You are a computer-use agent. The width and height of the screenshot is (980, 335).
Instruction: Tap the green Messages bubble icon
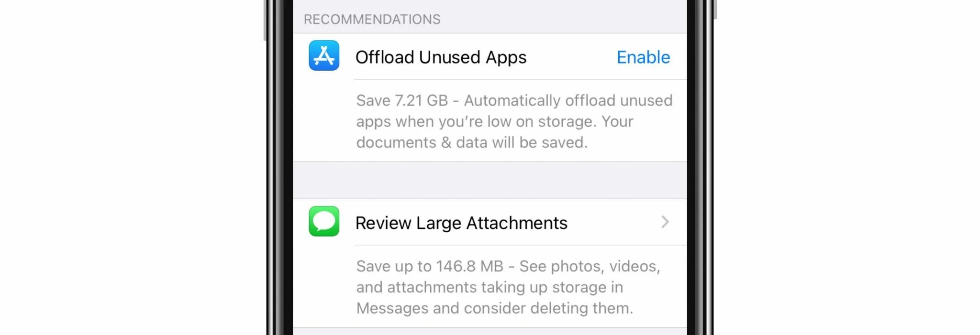(324, 221)
